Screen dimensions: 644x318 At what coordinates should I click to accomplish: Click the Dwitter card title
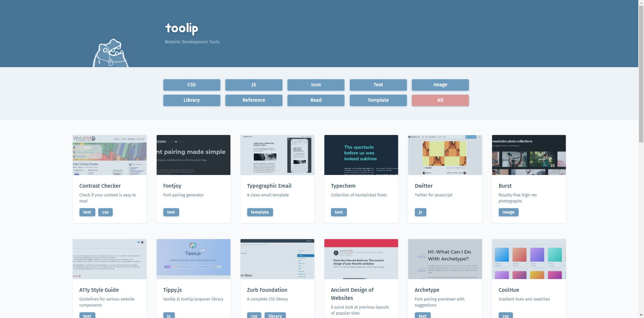pos(424,186)
